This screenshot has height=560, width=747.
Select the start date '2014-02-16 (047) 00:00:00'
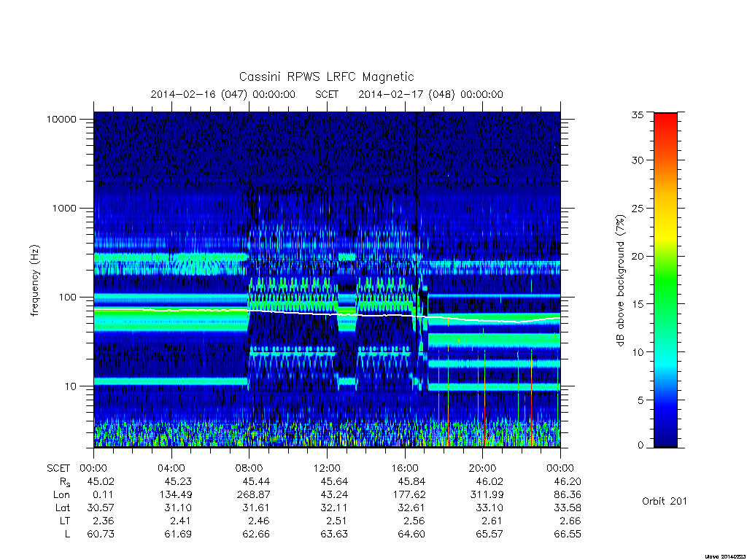click(x=223, y=94)
